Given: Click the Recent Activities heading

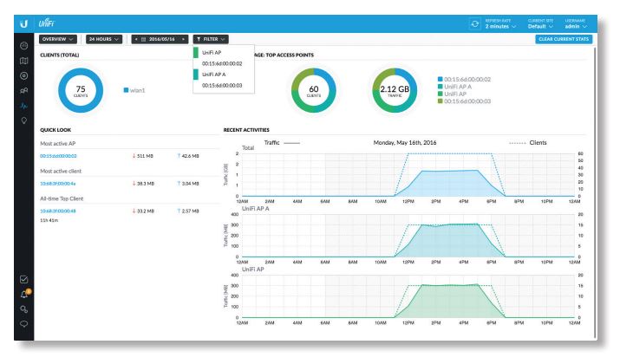Looking at the screenshot, I should 246,130.
